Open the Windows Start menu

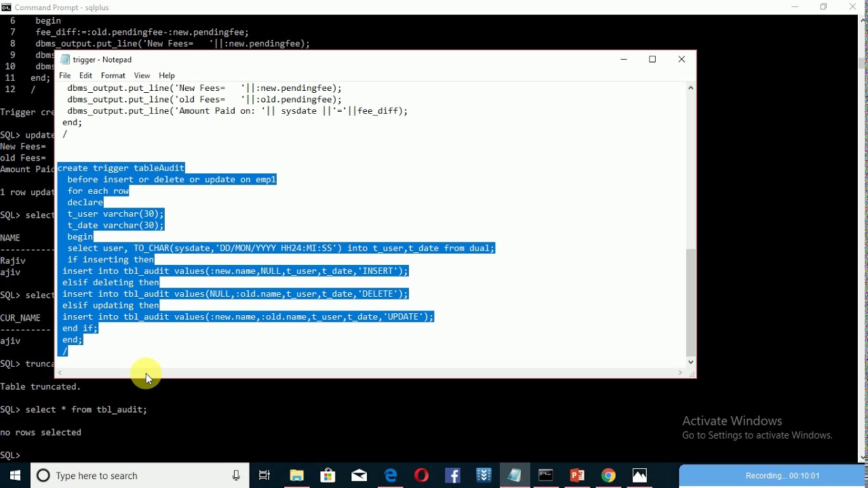pos(15,476)
